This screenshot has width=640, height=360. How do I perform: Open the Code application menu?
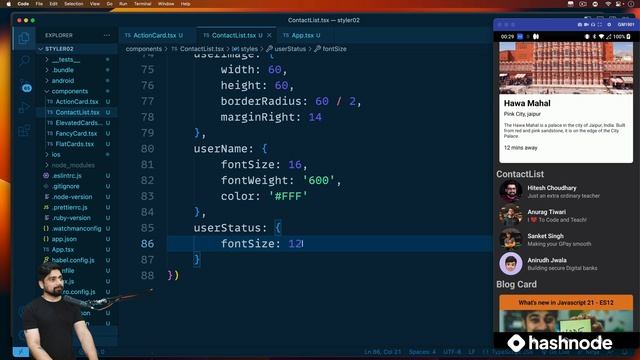pos(23,4)
